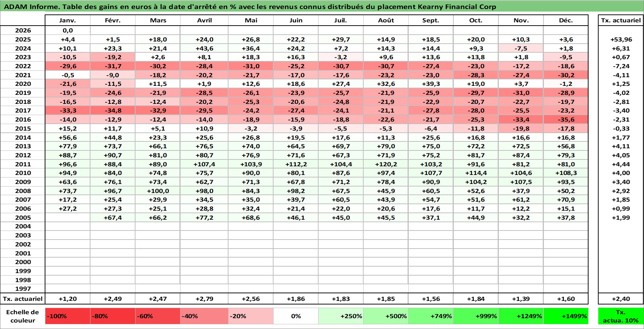The height and width of the screenshot is (329, 644).
Task: Click the ADAM Informe title banner
Action: (322, 6)
